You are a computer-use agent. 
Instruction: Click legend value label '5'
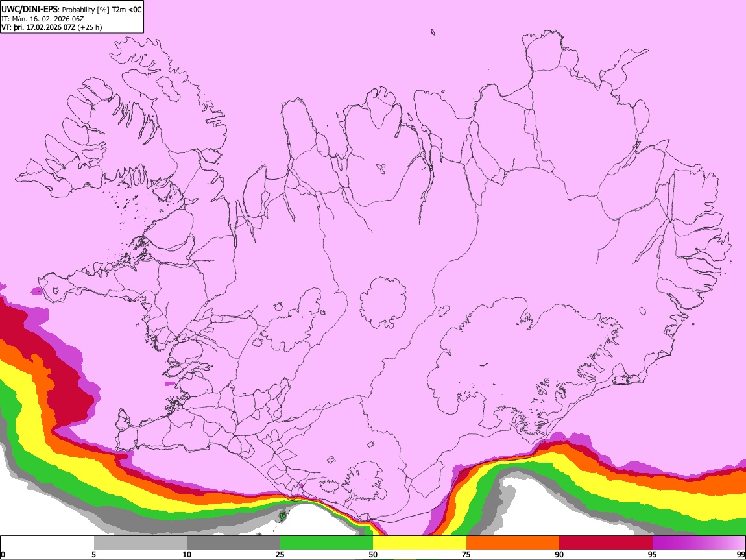pyautogui.click(x=93, y=554)
